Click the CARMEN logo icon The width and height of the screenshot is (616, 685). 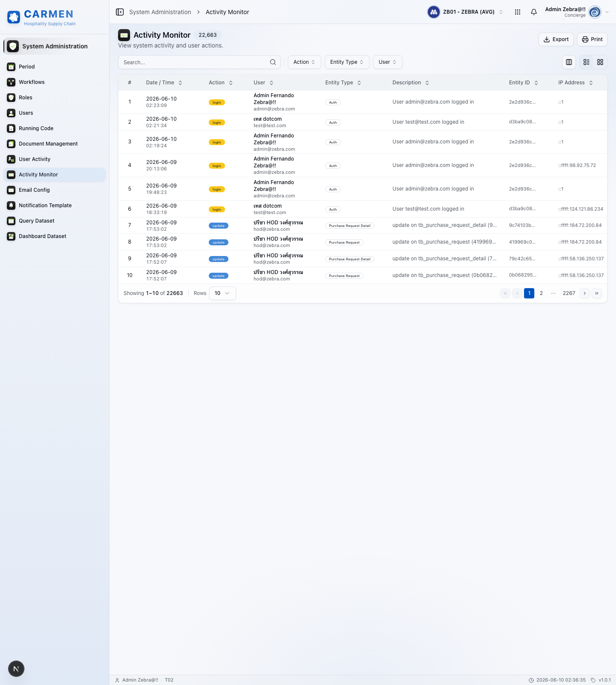14,17
